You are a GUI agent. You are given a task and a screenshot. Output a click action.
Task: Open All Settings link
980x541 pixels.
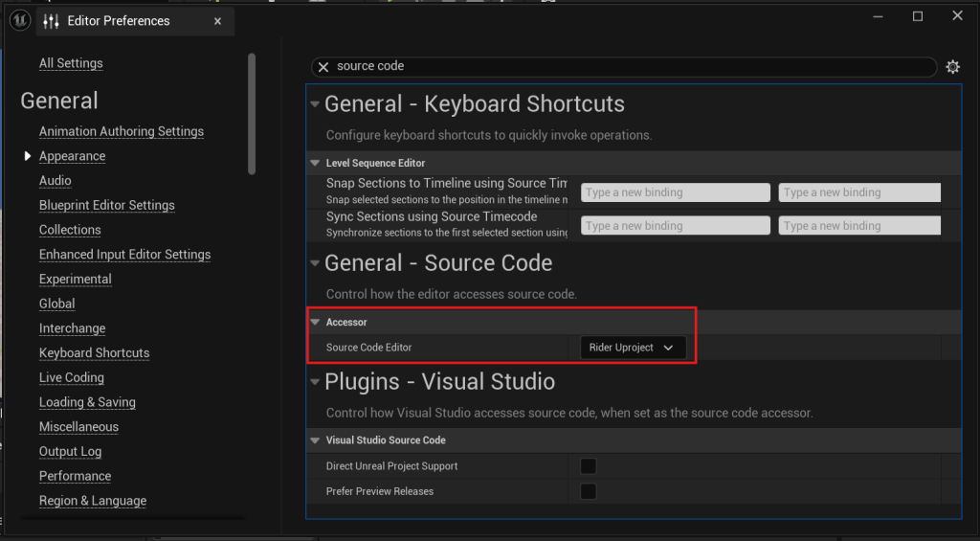71,63
